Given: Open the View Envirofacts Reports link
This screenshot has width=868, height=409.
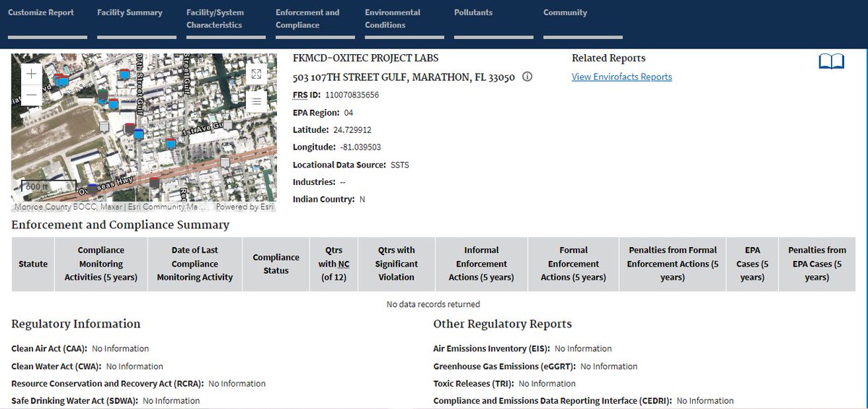Looking at the screenshot, I should click(x=622, y=77).
